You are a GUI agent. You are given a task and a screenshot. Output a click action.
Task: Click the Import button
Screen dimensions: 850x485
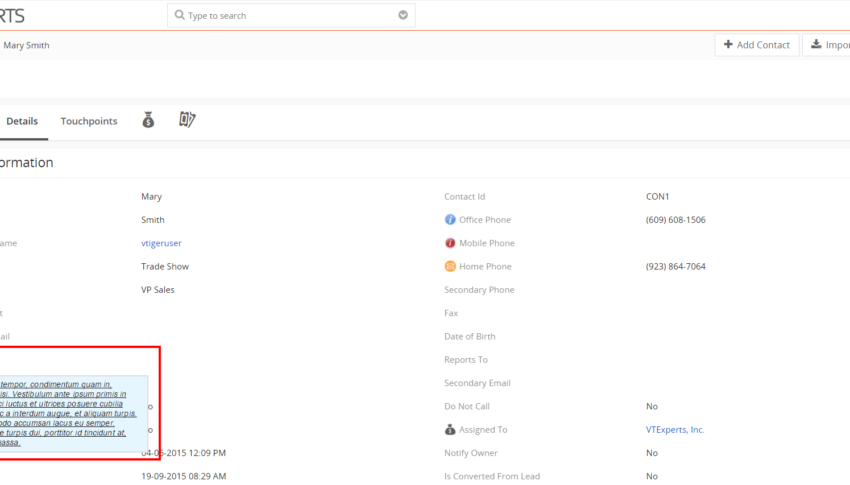tap(826, 45)
